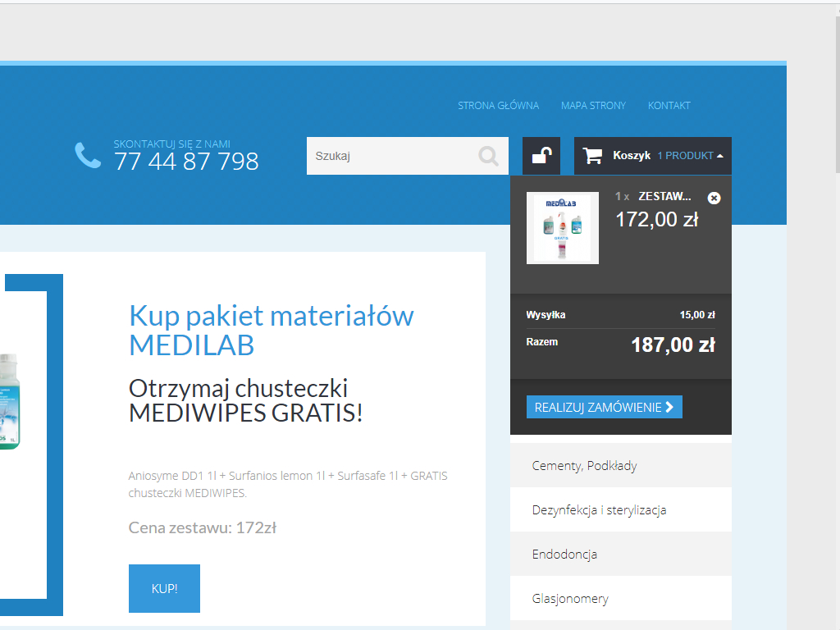Click Cena zestawu: 172zł text
This screenshot has height=630, width=840.
pyautogui.click(x=203, y=528)
